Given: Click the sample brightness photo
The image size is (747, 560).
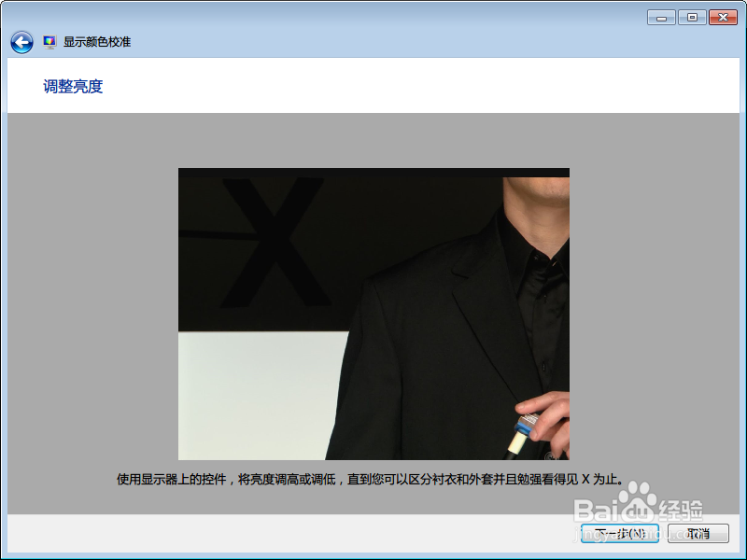Looking at the screenshot, I should coord(373,313).
